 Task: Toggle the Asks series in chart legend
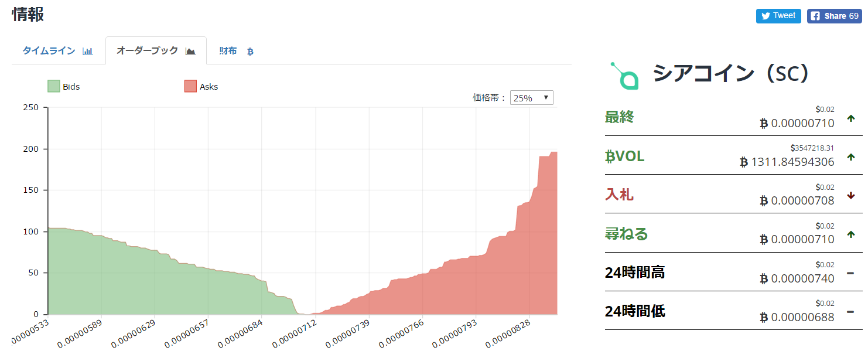[209, 87]
